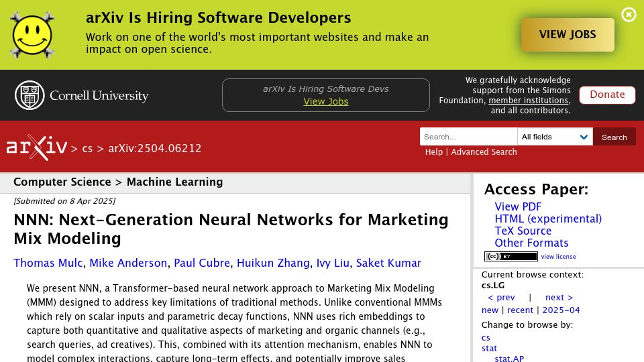Browse by stat.AP category
644x362 pixels.
[x=509, y=358]
